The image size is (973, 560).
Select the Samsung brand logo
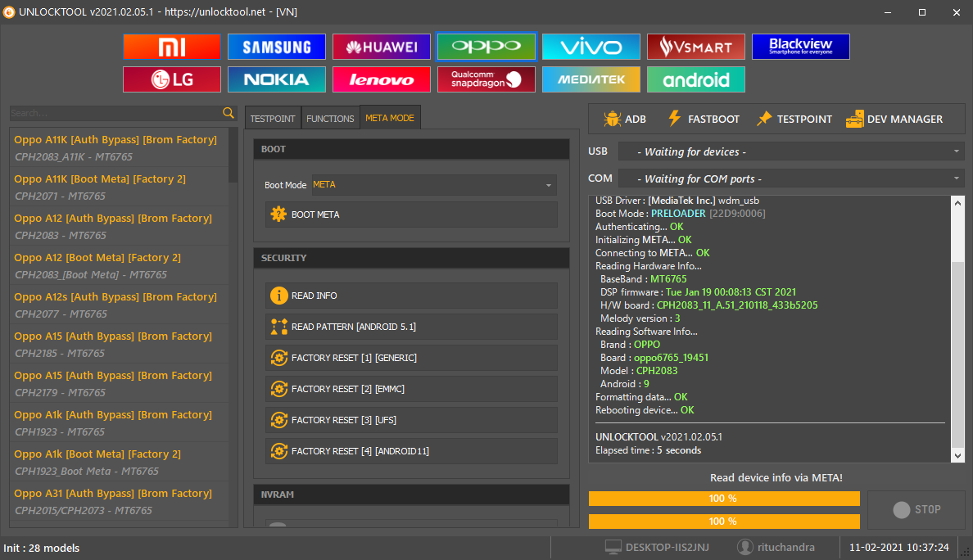[x=277, y=47]
